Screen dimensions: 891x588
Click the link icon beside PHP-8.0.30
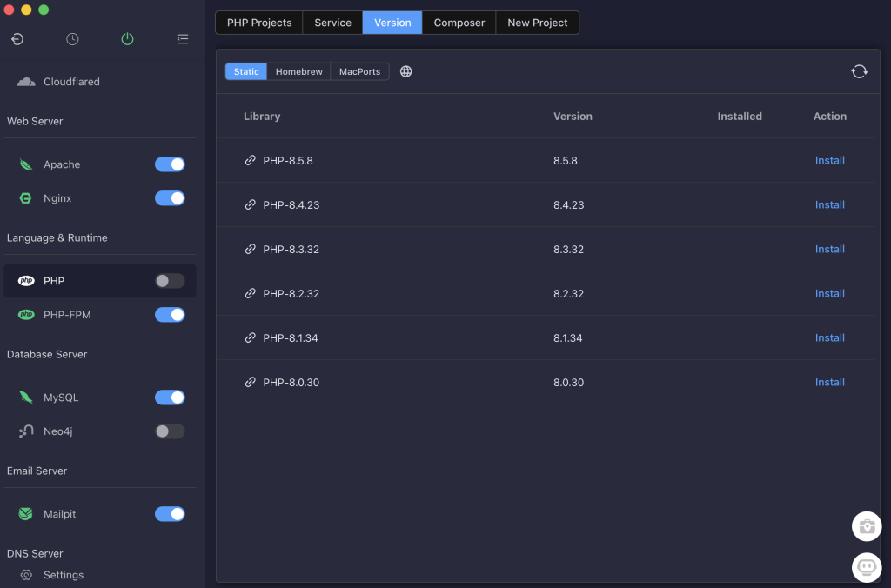click(x=250, y=382)
